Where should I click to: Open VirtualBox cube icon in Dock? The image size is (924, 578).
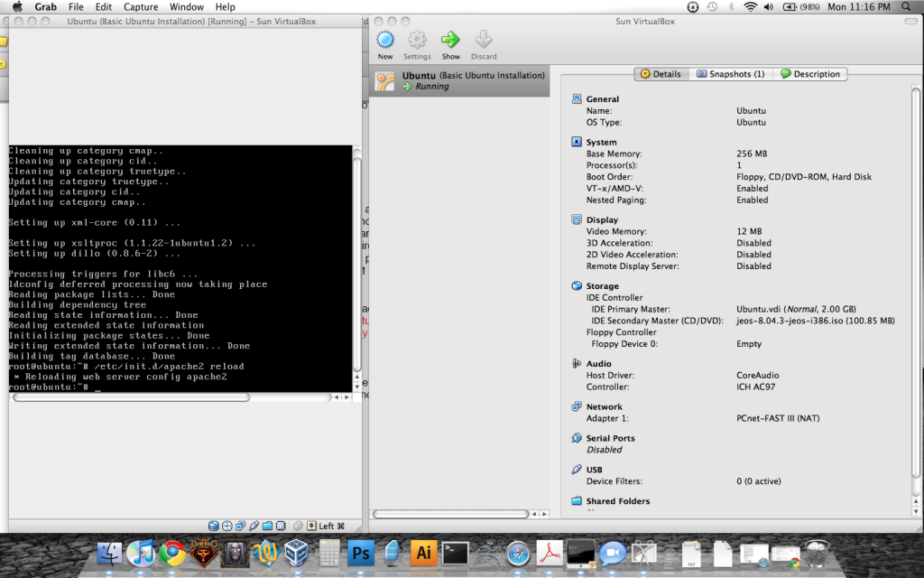(296, 554)
